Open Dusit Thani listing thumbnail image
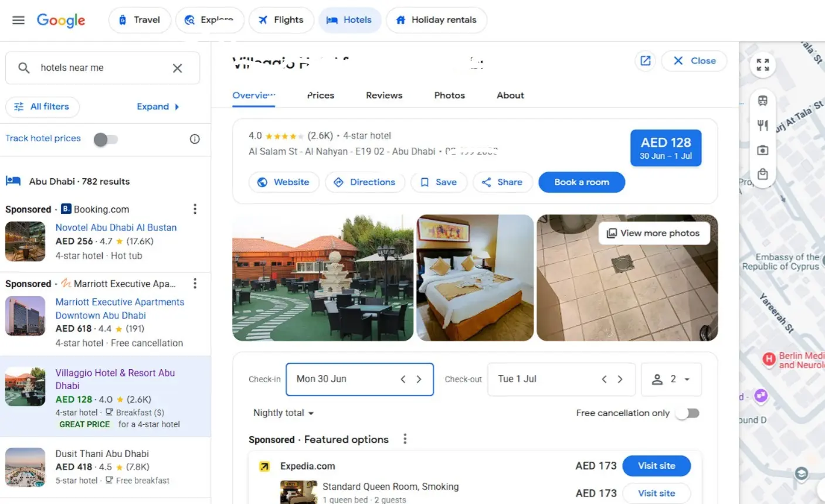This screenshot has height=504, width=825. (x=25, y=468)
